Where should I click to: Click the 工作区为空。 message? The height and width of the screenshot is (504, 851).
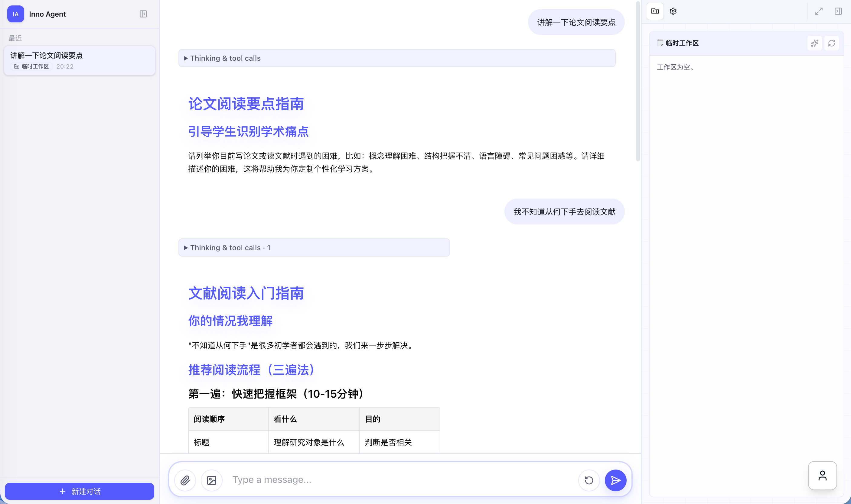pos(677,67)
